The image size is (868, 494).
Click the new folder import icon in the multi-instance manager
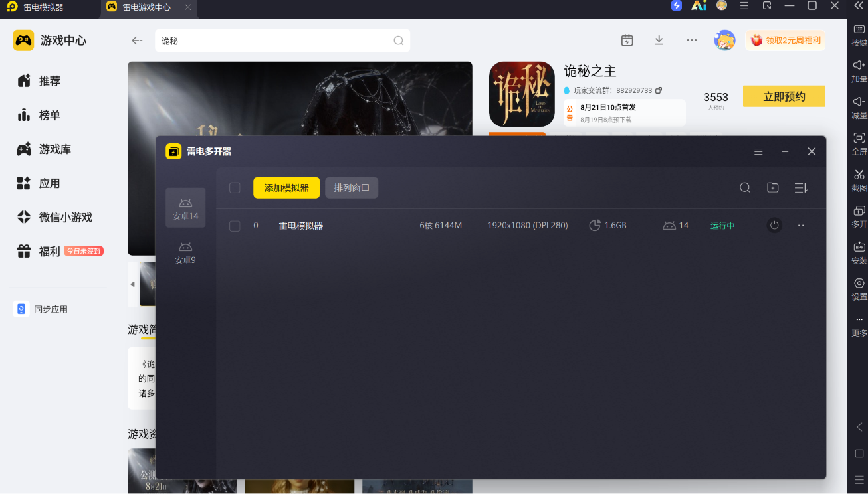[772, 188]
